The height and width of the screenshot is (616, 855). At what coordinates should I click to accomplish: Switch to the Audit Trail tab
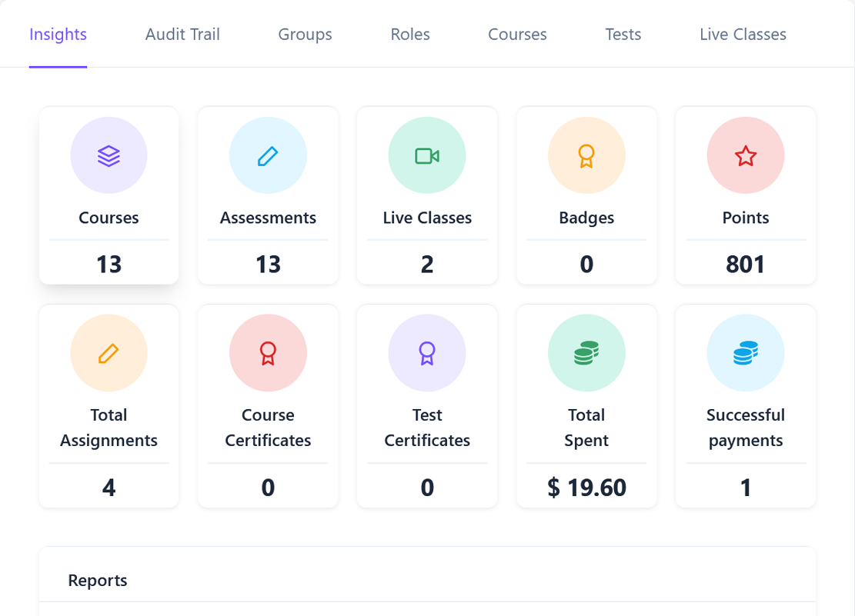182,35
